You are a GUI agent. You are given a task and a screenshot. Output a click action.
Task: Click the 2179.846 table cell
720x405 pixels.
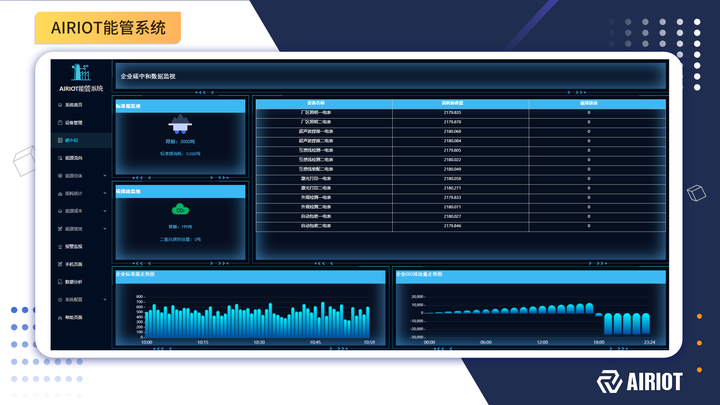[x=452, y=226]
